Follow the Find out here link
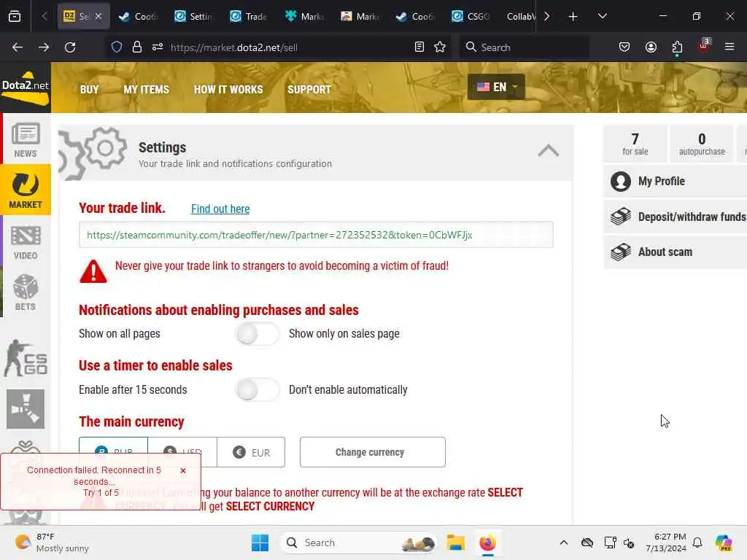 220,209
